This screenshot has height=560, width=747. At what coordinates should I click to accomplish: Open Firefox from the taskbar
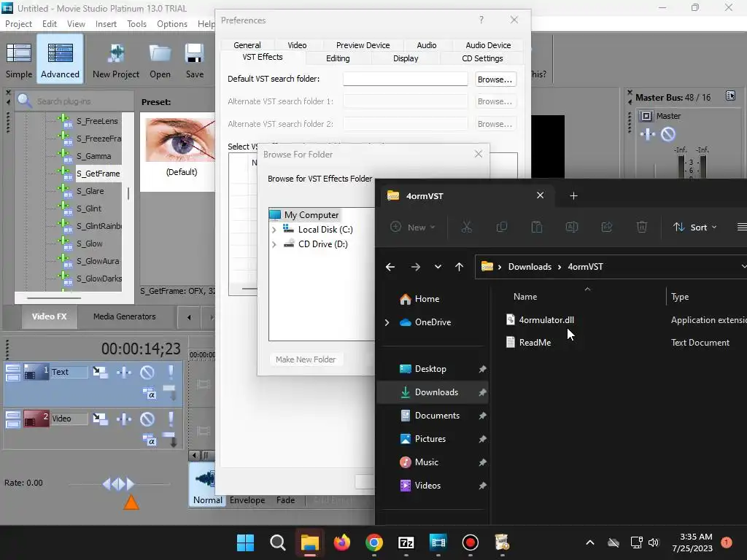click(x=341, y=542)
